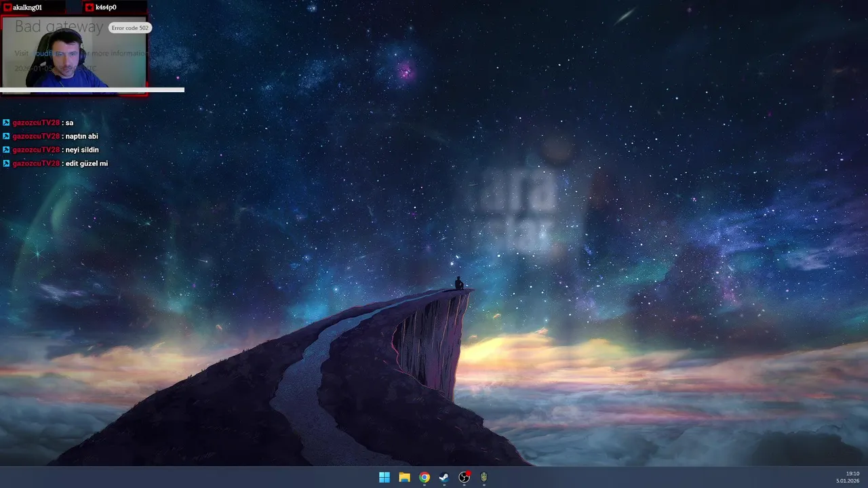Click the chat badge beside 'naptın abi'
This screenshot has width=868, height=488.
6,136
